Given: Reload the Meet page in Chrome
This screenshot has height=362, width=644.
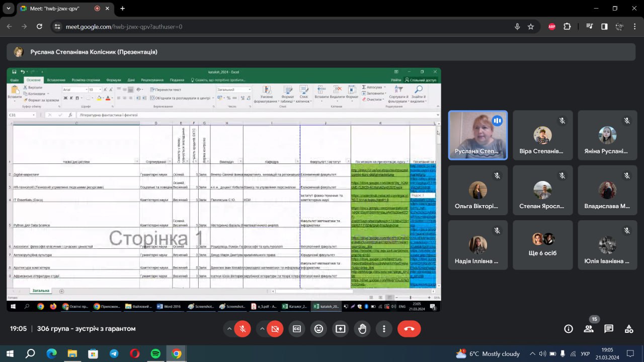Looking at the screenshot, I should tap(39, 27).
